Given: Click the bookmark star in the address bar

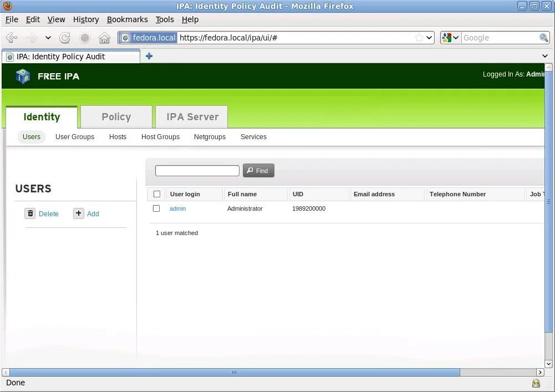Looking at the screenshot, I should point(419,38).
